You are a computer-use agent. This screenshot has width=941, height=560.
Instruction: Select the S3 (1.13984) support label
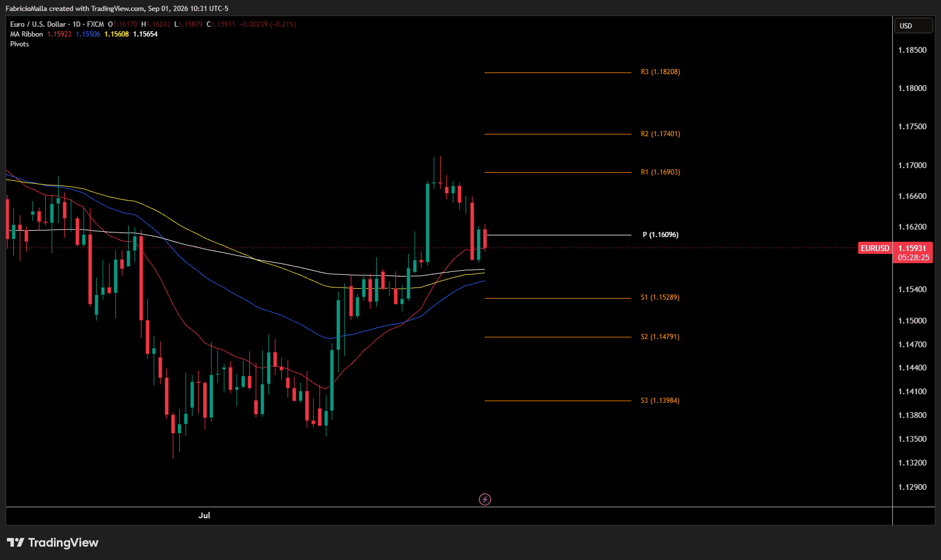coord(660,401)
